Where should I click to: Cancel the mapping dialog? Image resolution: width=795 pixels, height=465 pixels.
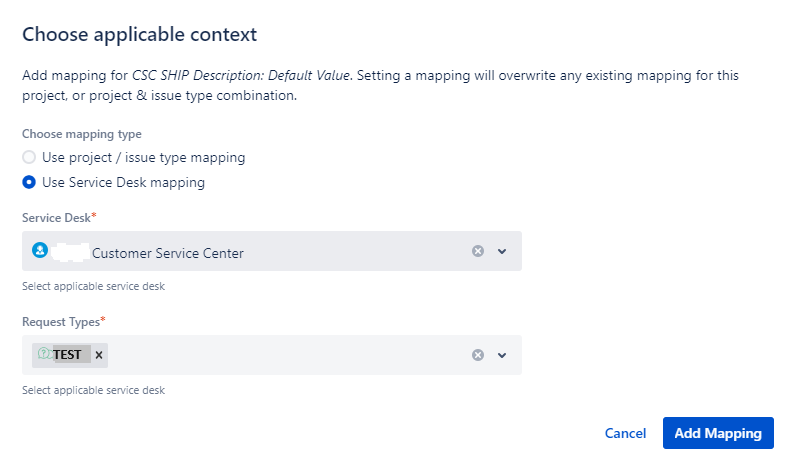pos(625,433)
